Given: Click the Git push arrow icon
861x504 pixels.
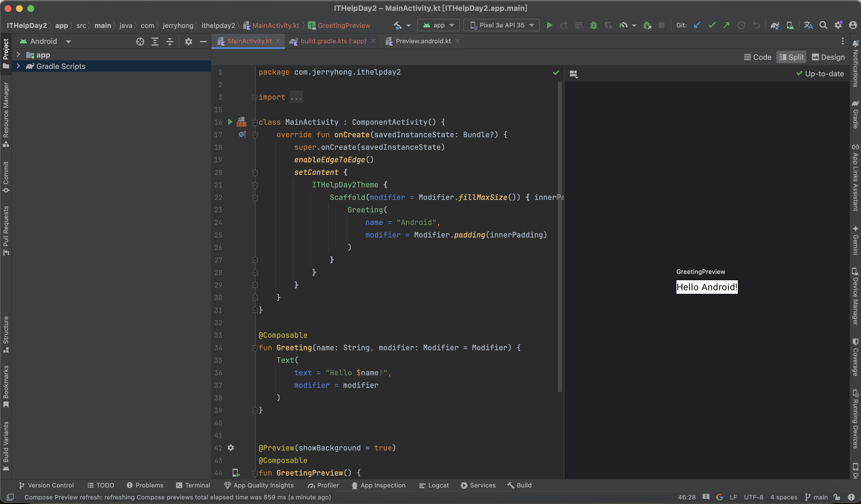Looking at the screenshot, I should (x=727, y=25).
